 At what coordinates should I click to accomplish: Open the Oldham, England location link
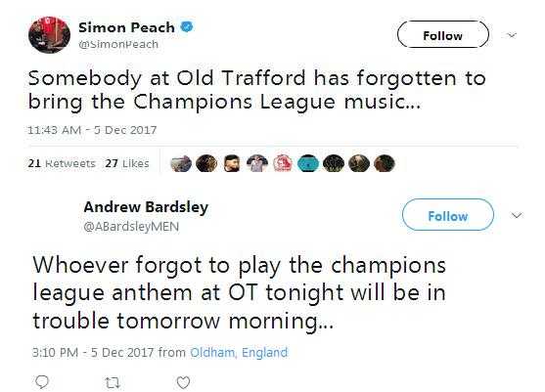point(239,353)
